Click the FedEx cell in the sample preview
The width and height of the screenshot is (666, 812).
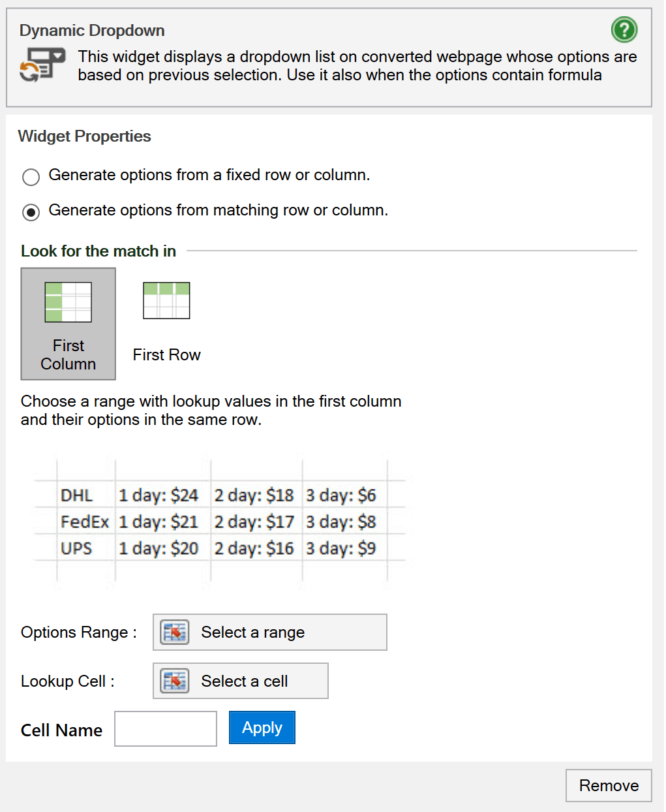(84, 522)
